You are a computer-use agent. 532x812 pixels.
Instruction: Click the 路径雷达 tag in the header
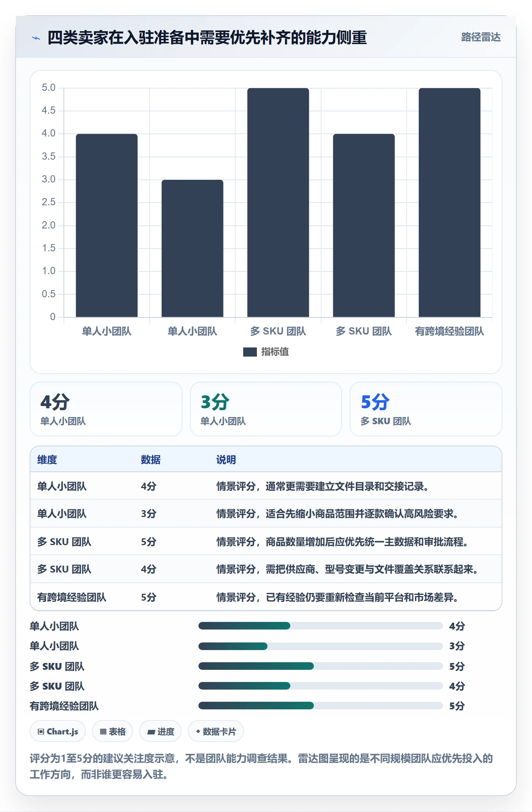click(481, 37)
